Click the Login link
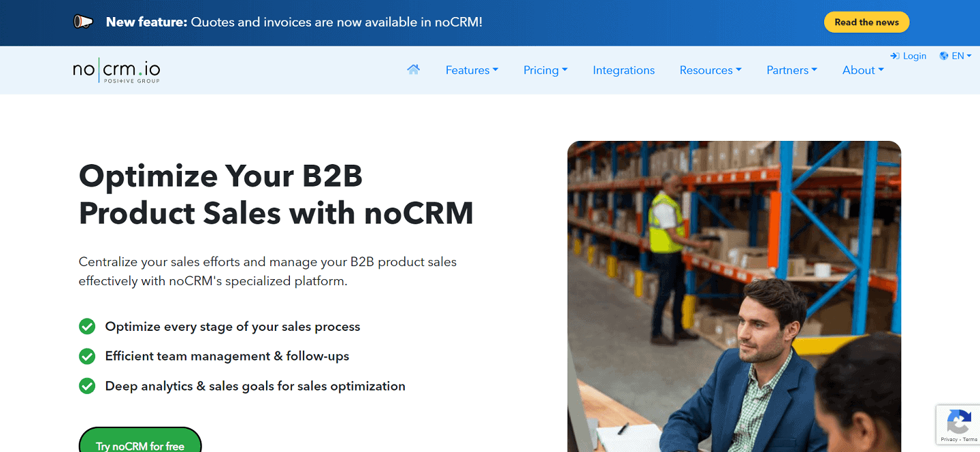 click(914, 56)
